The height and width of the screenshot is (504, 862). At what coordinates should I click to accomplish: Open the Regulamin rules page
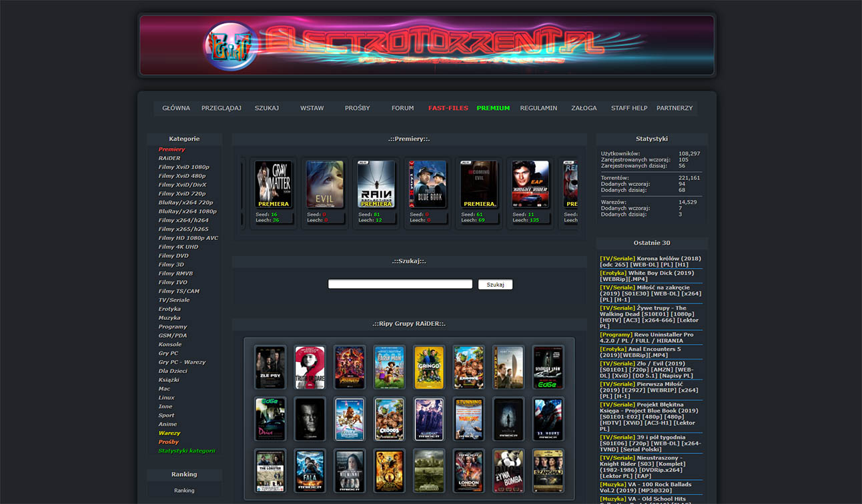[538, 108]
